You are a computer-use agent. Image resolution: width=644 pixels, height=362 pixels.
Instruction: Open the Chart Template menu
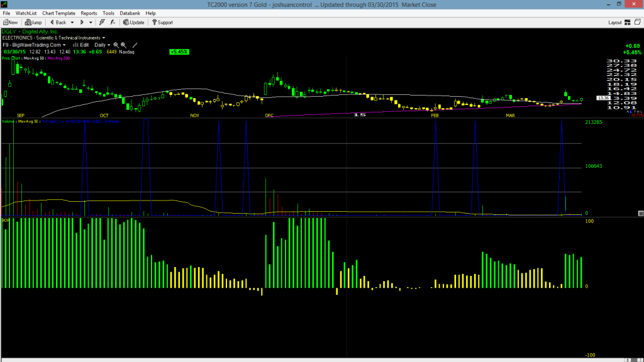pos(58,13)
